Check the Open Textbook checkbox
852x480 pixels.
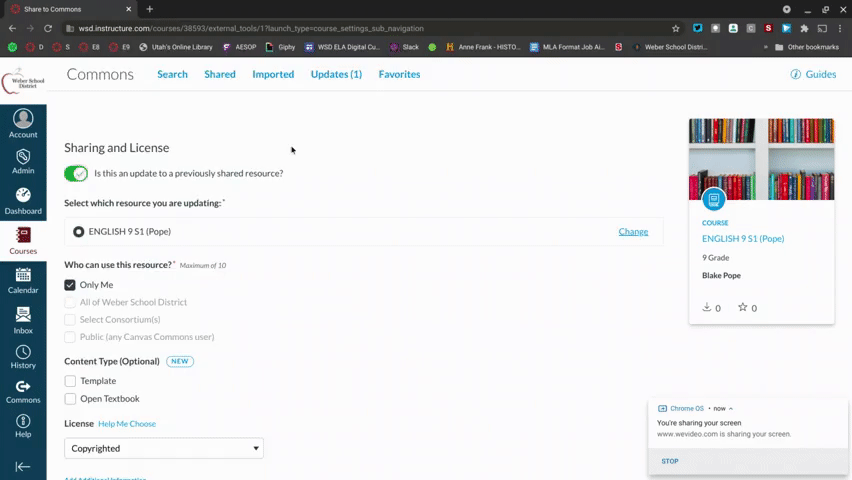70,399
